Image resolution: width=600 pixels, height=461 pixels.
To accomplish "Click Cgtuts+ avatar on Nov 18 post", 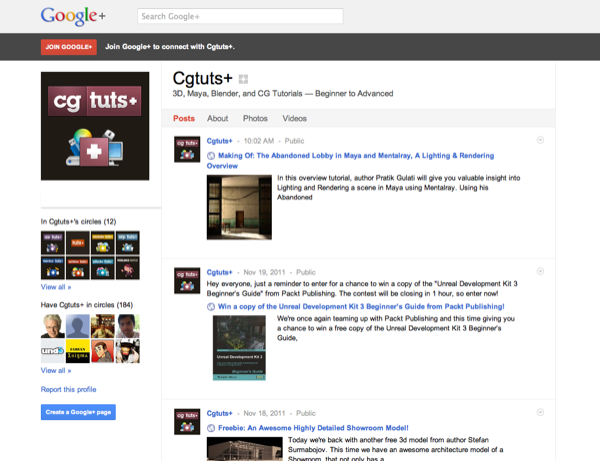I will tap(187, 422).
